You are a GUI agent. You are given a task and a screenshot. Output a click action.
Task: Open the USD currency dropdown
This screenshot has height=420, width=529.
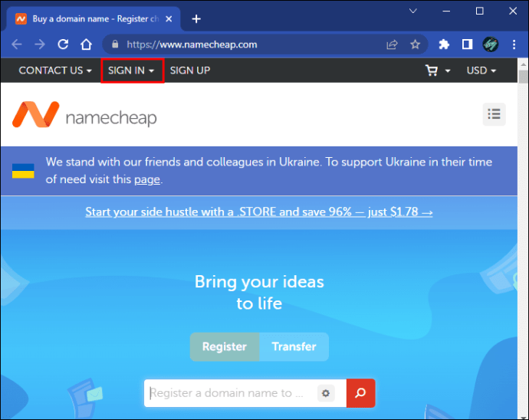(x=481, y=71)
